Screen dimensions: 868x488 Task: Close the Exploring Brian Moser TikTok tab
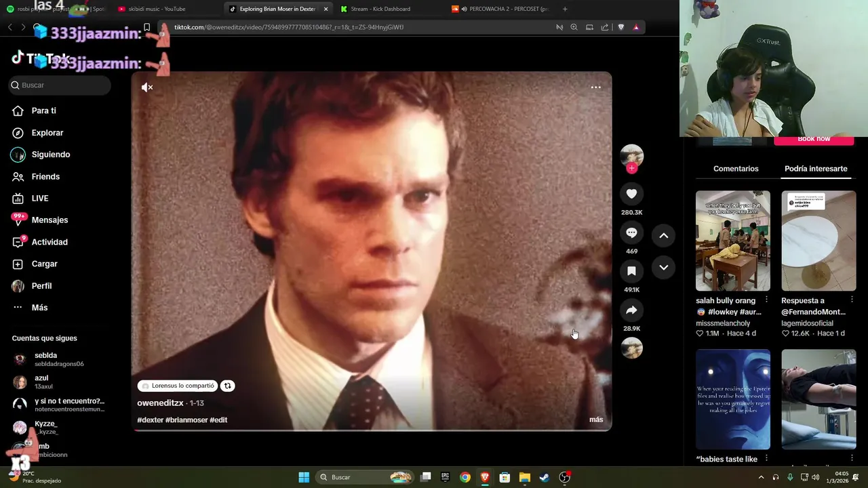tap(325, 9)
